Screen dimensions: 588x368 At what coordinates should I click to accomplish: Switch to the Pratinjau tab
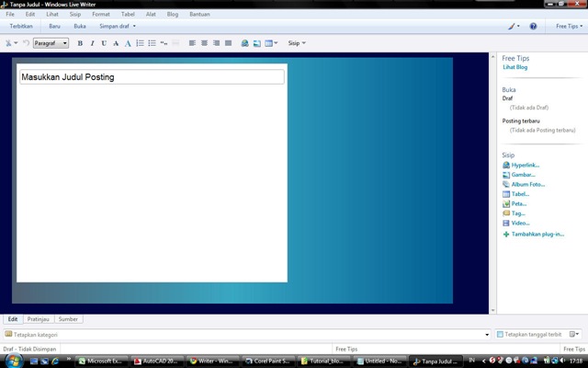(x=39, y=319)
